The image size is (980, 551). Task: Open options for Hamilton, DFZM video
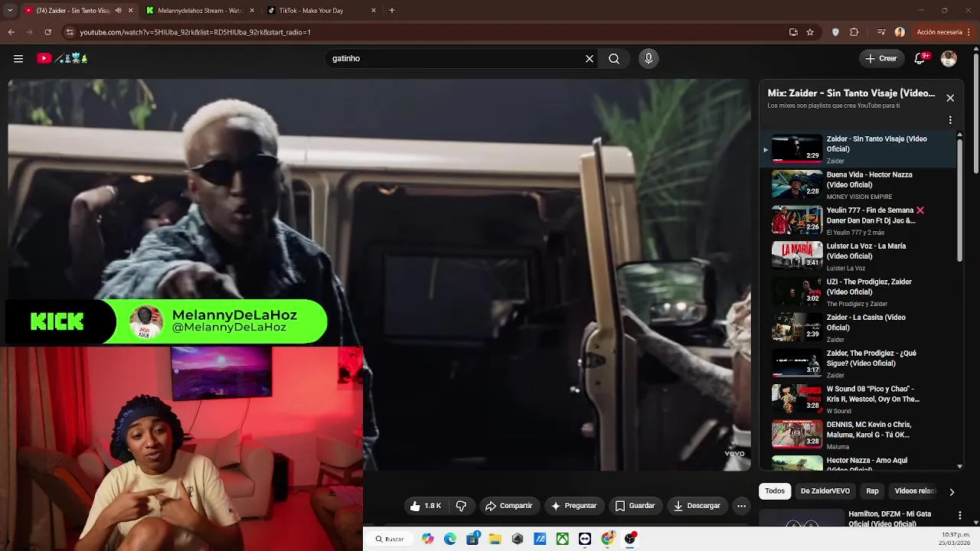[960, 516]
